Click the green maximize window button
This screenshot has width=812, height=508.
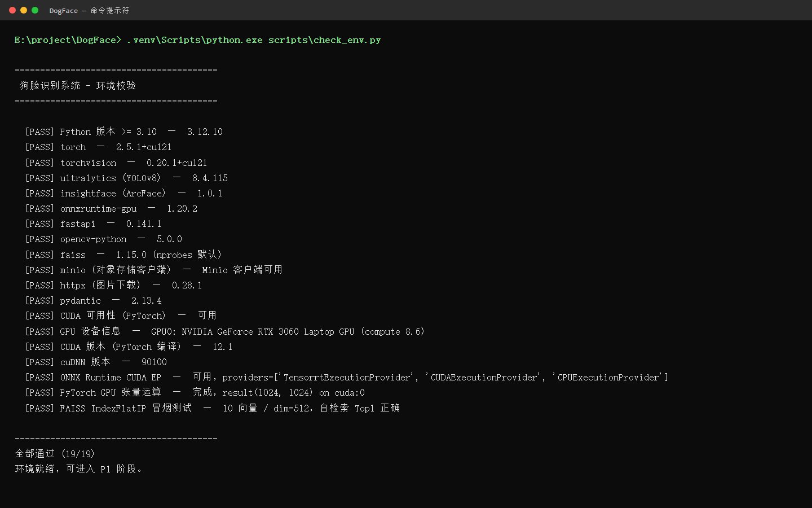[35, 10]
